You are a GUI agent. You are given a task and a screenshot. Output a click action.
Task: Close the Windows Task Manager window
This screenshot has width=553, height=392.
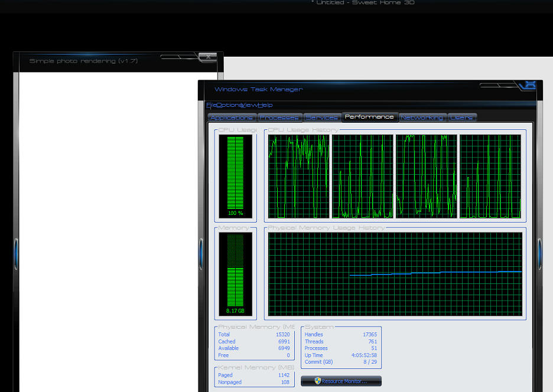(529, 85)
